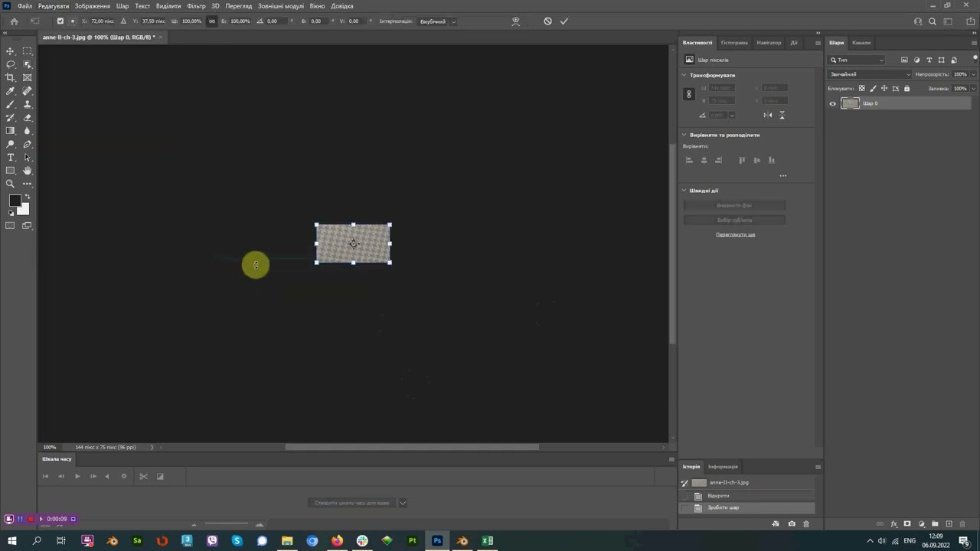The width and height of the screenshot is (980, 551).
Task: Select the Відкрити history state
Action: pos(747,496)
